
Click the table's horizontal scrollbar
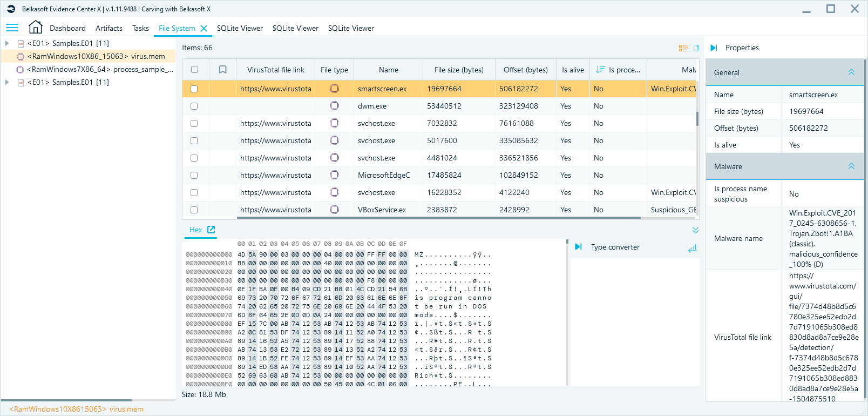(438, 218)
